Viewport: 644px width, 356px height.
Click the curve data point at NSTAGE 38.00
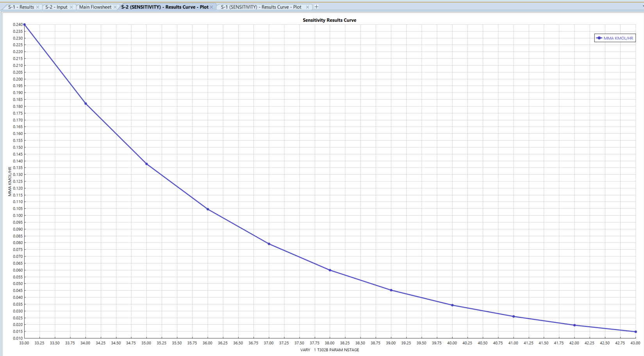coord(330,270)
